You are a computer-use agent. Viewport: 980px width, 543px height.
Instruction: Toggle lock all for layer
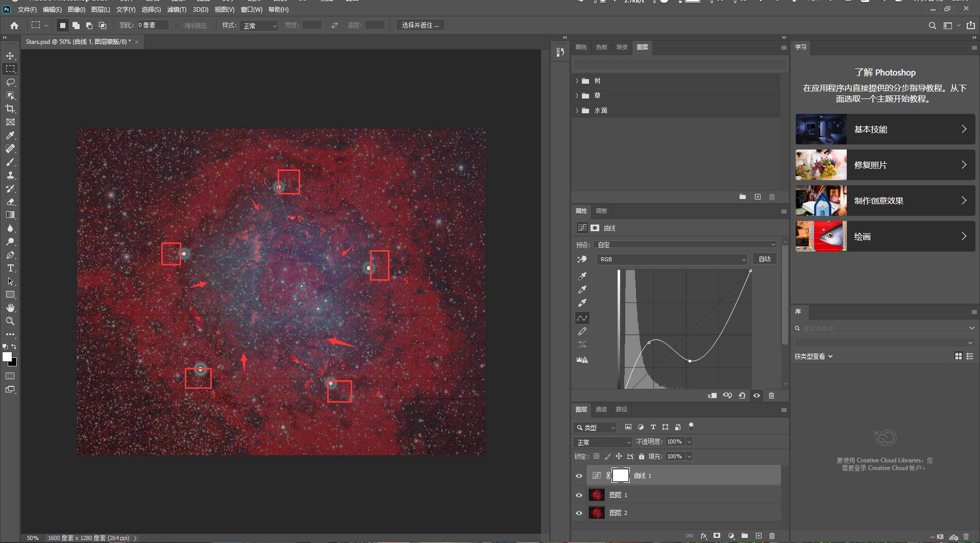click(642, 456)
